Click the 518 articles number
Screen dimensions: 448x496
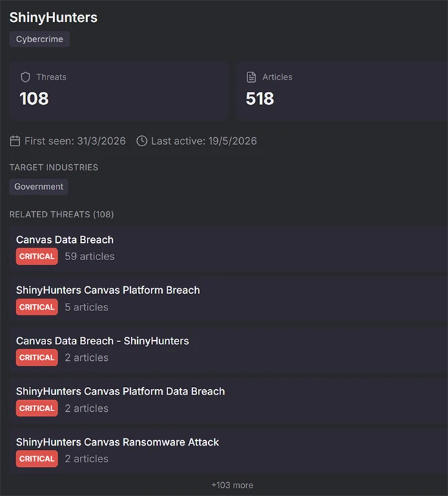tap(260, 99)
